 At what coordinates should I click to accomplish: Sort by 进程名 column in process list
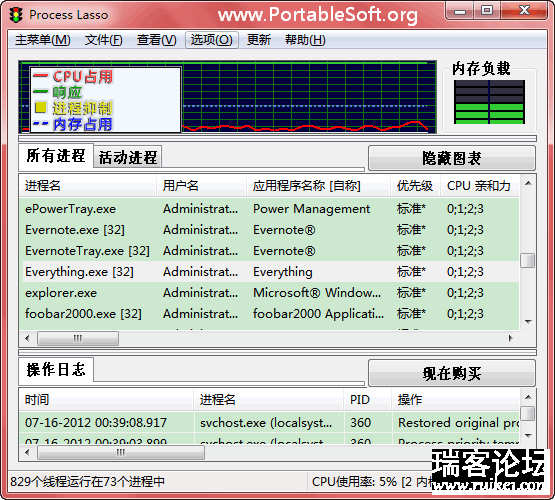point(88,186)
